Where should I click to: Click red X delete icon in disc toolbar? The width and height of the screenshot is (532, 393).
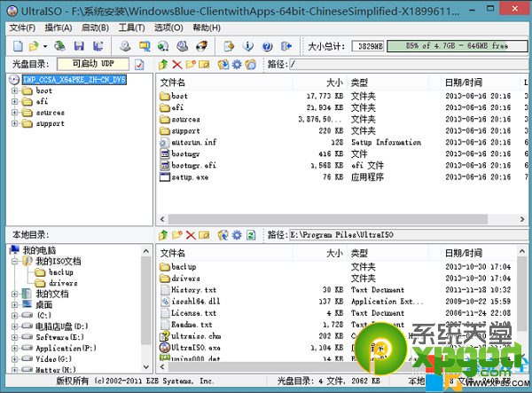(177, 65)
